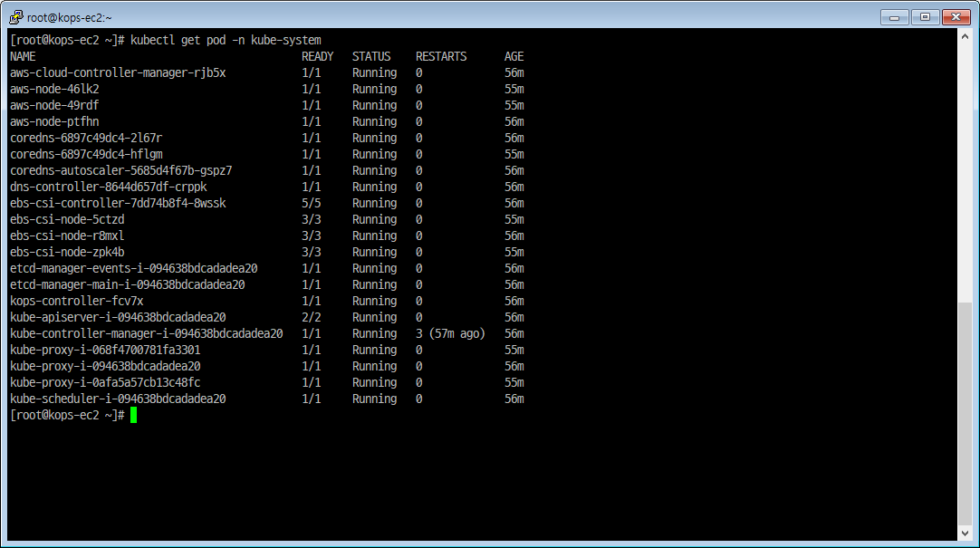980x548 pixels.
Task: Select the NAME column header
Action: 22,55
